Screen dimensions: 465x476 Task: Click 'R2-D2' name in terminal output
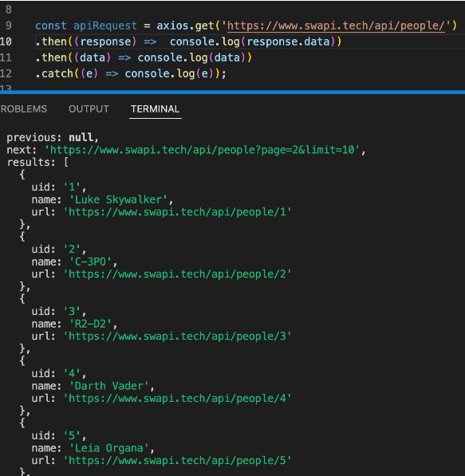90,324
